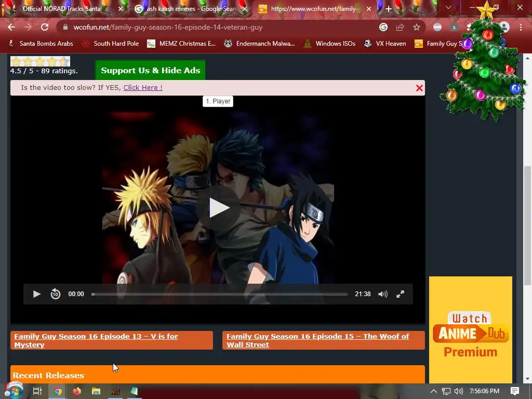532x399 pixels.
Task: Show hidden system tray icons
Action: pos(434,391)
